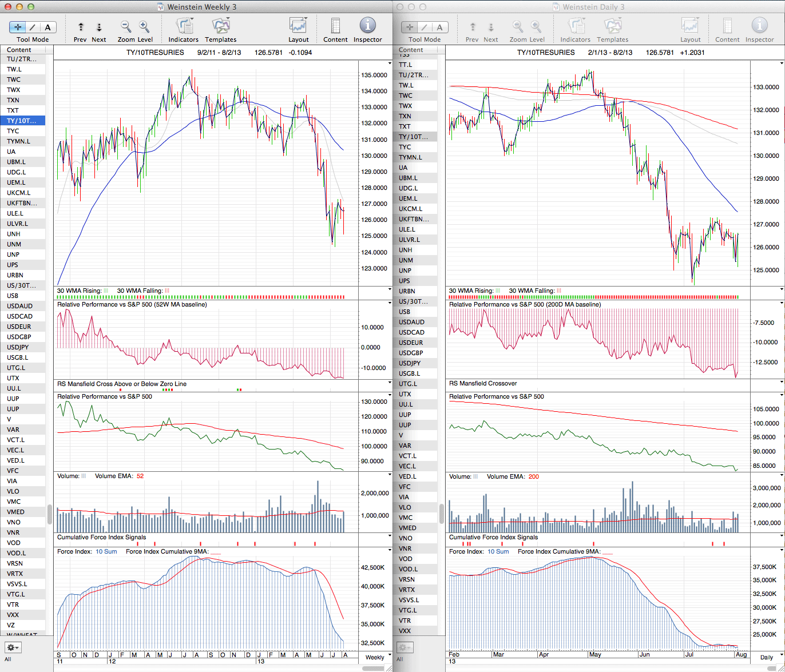Open the Daily period selector
Image resolution: width=785 pixels, height=672 pixels.
tap(766, 657)
